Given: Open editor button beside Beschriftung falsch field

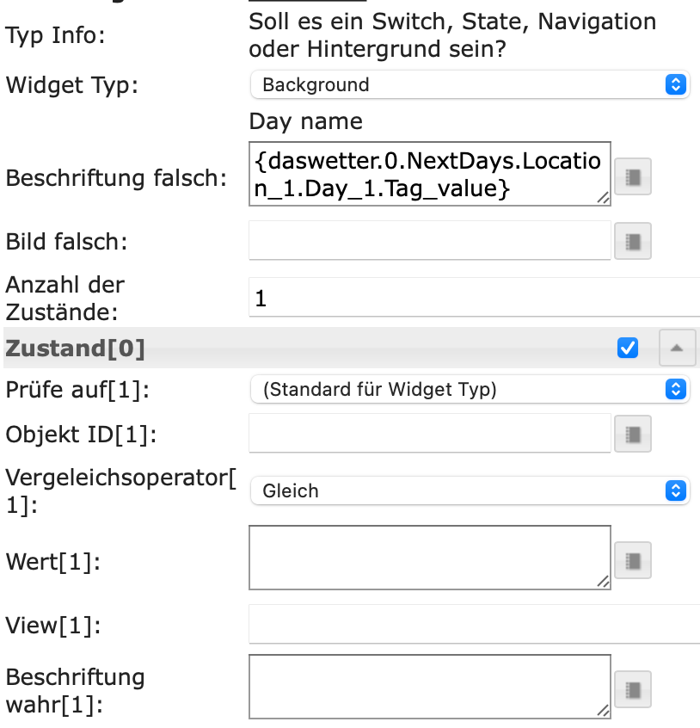Looking at the screenshot, I should tap(632, 178).
